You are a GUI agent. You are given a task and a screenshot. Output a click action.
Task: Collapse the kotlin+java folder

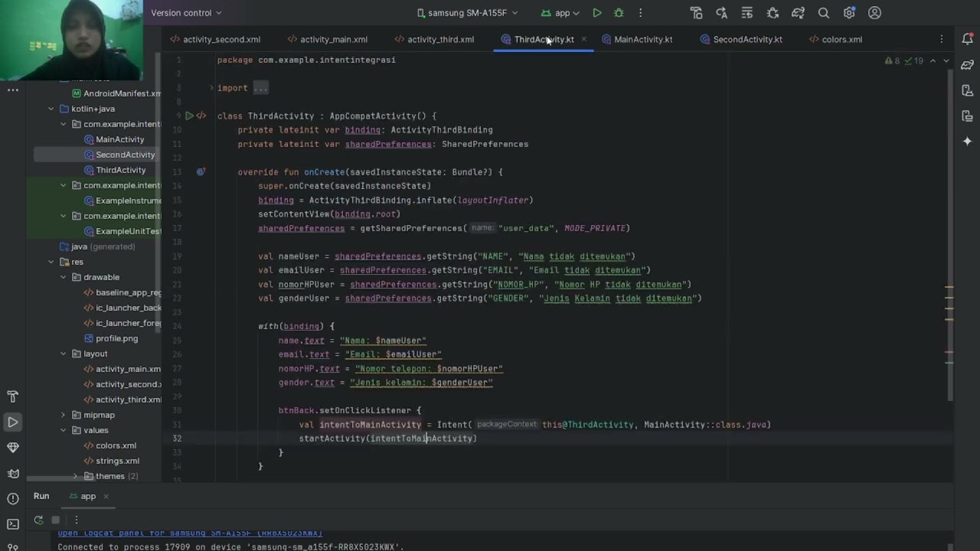[x=51, y=109]
